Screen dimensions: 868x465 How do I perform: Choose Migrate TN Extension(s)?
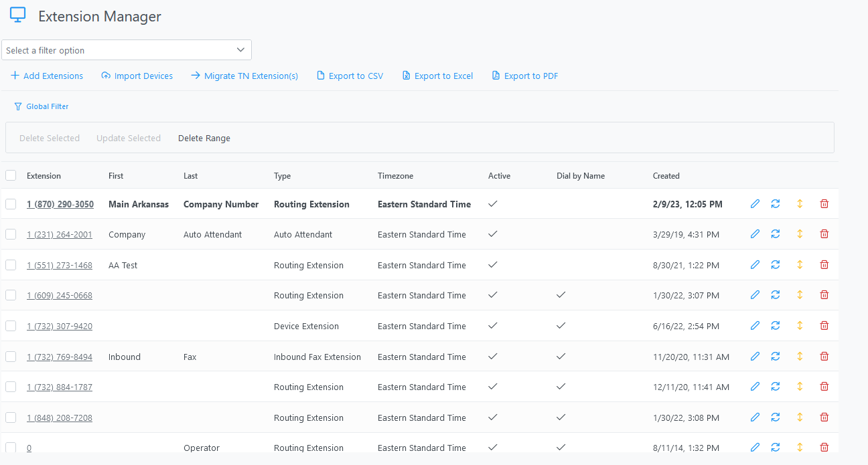click(244, 76)
